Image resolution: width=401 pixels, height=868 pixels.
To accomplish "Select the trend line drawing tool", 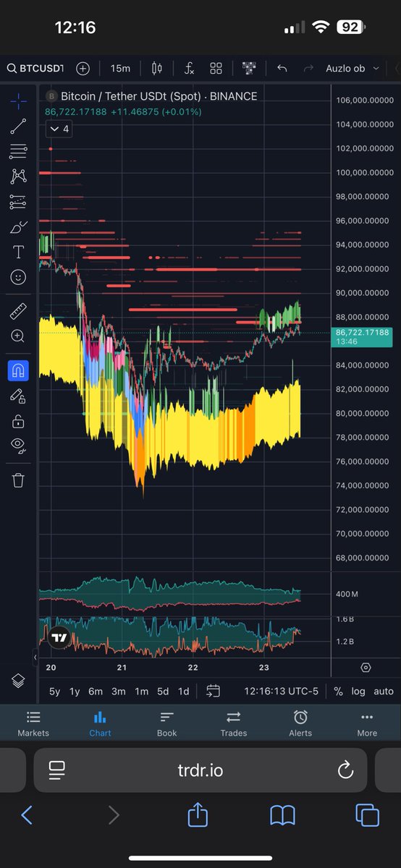I will [18, 126].
